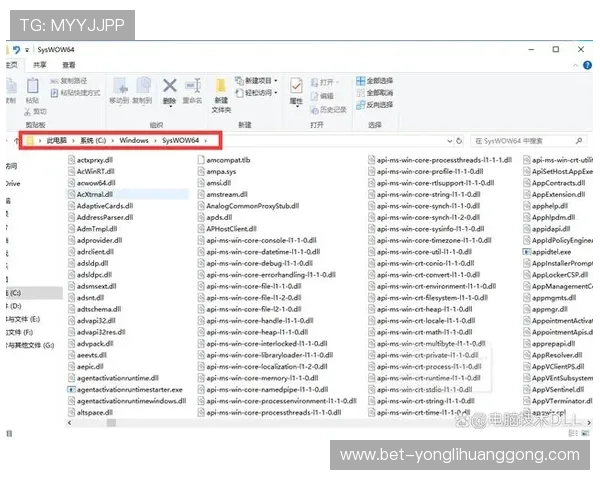Switch to the Home (主页) tab
The width and height of the screenshot is (600, 480).
click(x=12, y=65)
